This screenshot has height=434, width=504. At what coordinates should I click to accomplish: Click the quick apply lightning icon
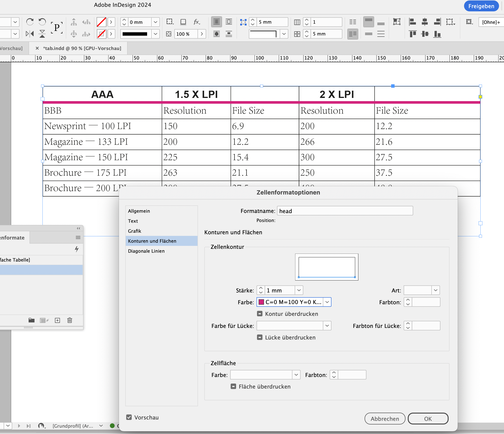[x=77, y=249]
